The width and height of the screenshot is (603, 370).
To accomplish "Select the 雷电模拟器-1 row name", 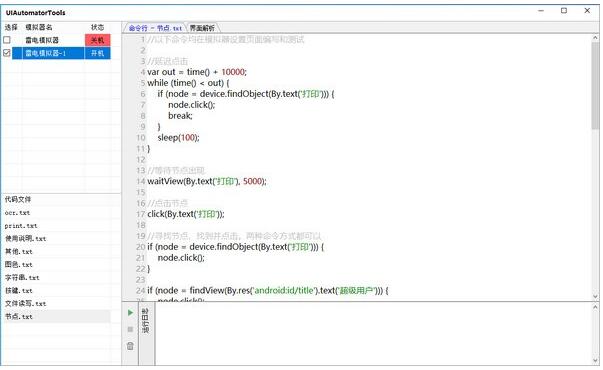I will (x=45, y=53).
